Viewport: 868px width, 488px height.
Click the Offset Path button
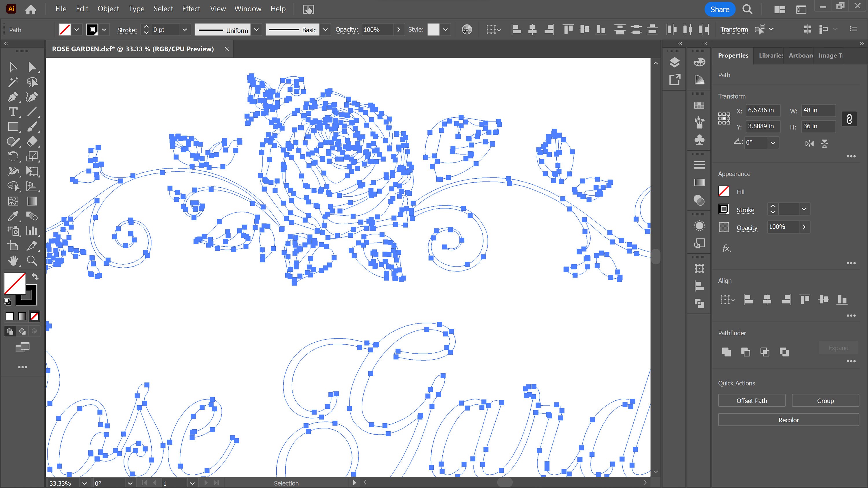click(x=751, y=401)
